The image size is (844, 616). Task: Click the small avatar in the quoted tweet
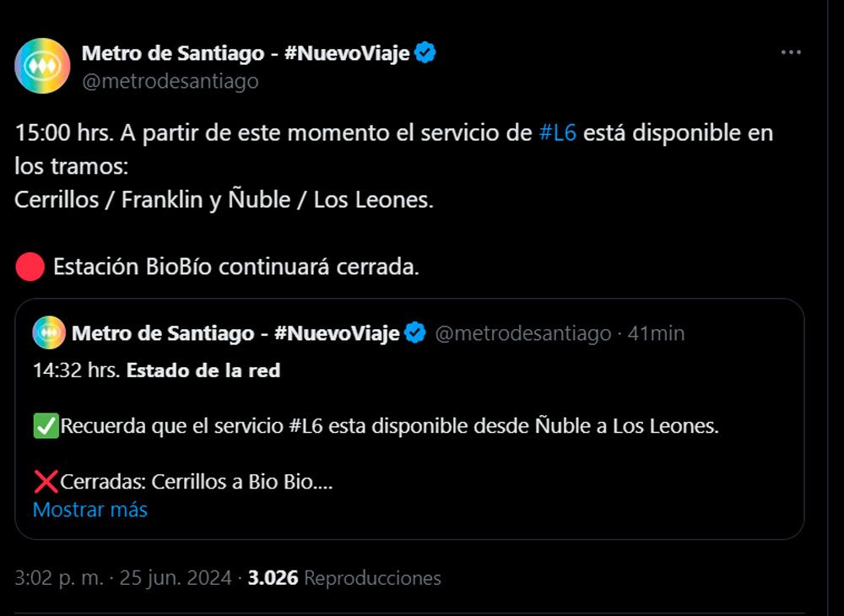tap(49, 333)
